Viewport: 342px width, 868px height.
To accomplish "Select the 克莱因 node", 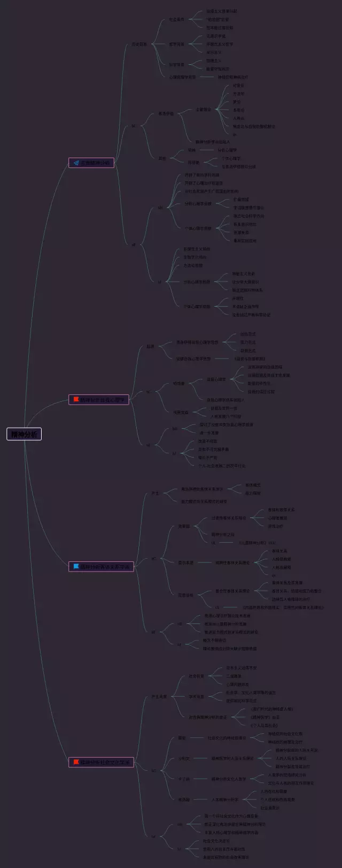I will (x=184, y=527).
